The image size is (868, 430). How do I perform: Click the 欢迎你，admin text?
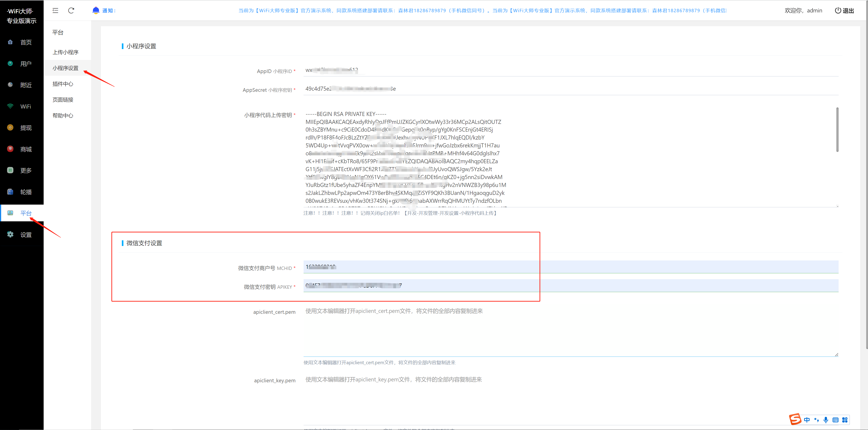click(803, 10)
